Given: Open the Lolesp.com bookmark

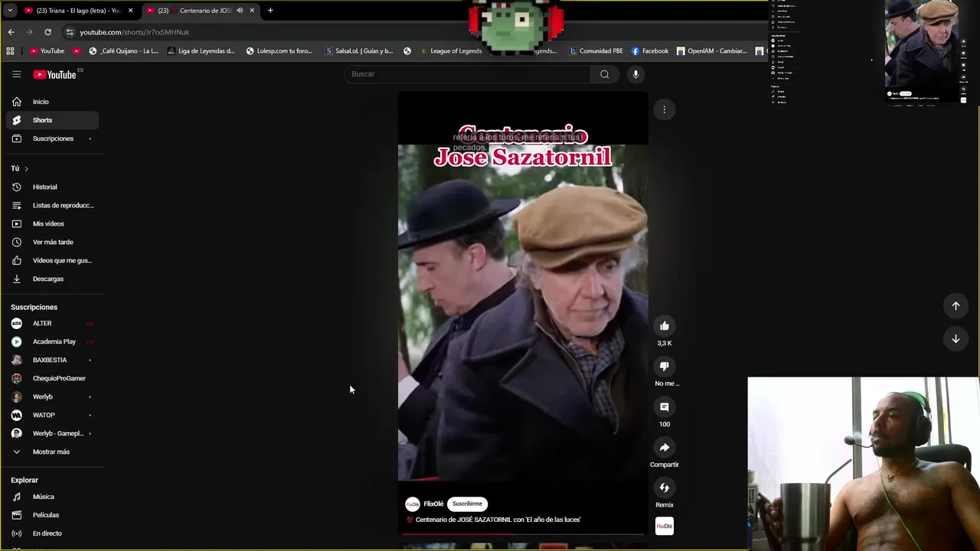Looking at the screenshot, I should 279,51.
